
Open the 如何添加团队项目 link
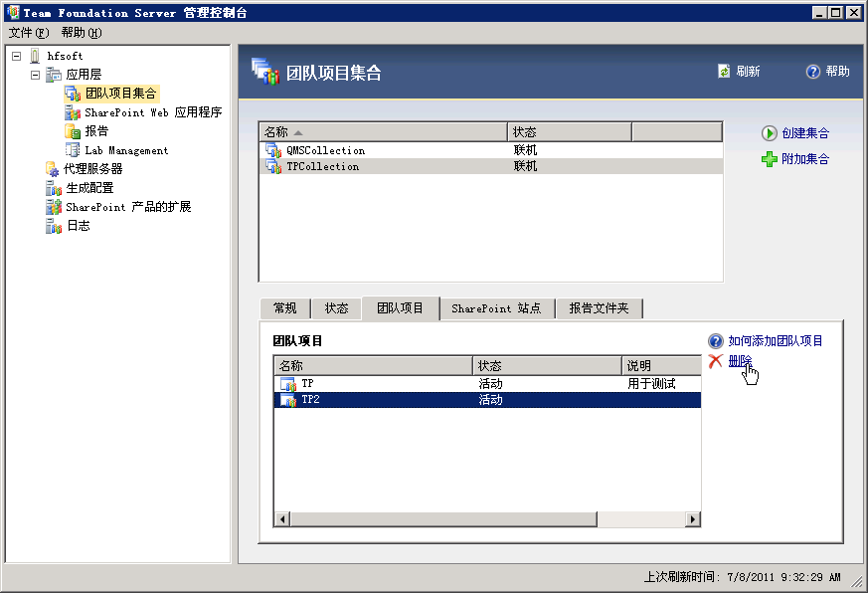click(x=776, y=341)
